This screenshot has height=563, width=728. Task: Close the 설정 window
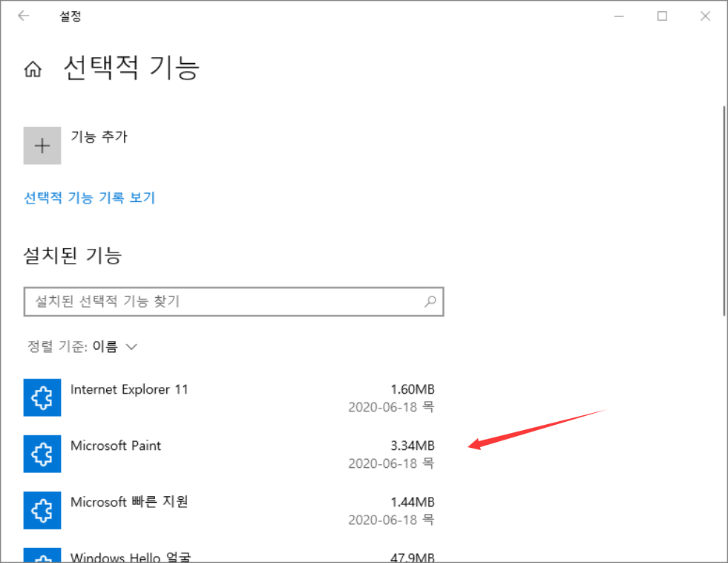[705, 16]
